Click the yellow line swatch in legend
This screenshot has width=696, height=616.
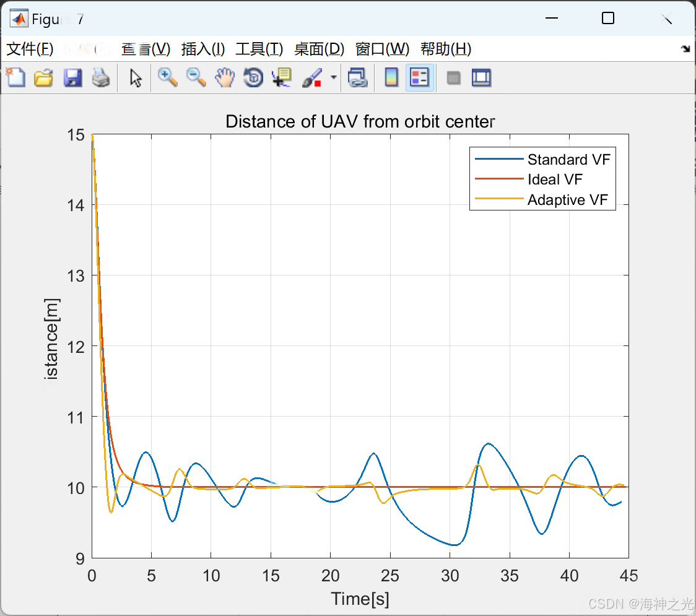(499, 199)
